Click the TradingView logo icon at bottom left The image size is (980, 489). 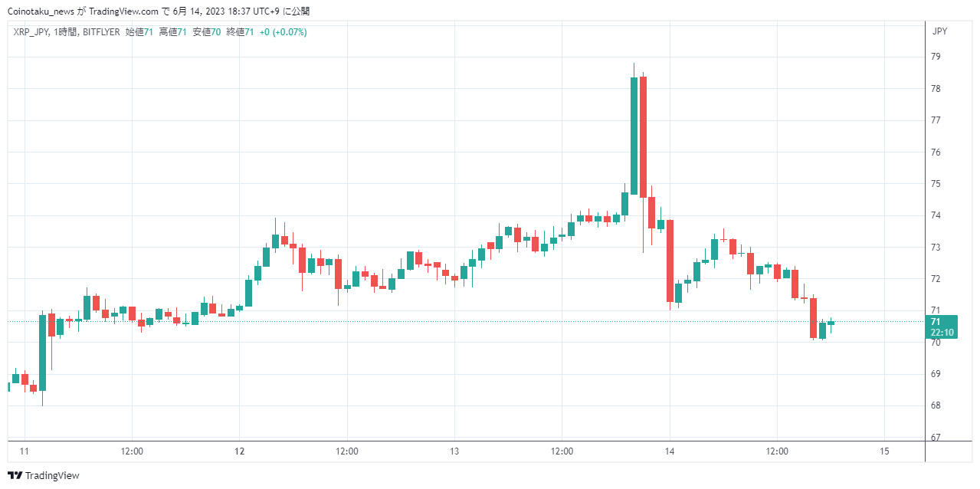click(x=15, y=476)
